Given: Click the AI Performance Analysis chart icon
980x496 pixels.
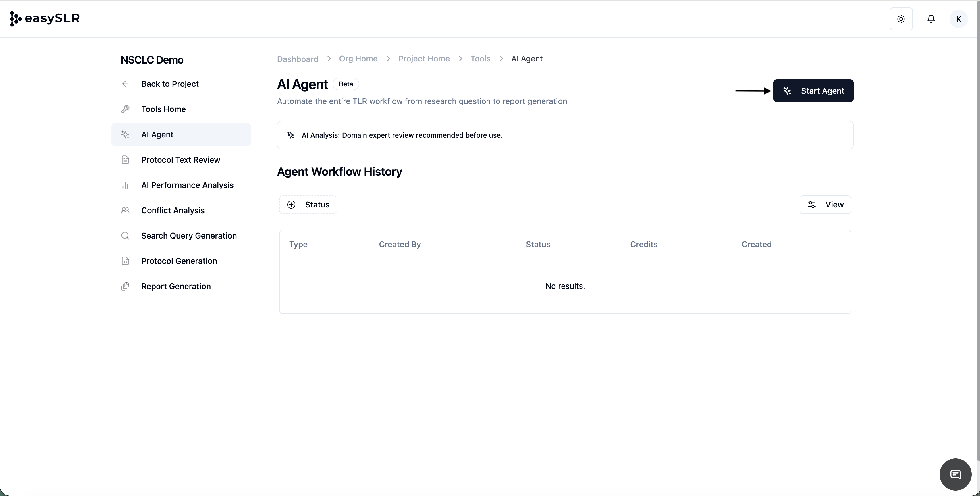Looking at the screenshot, I should 125,185.
